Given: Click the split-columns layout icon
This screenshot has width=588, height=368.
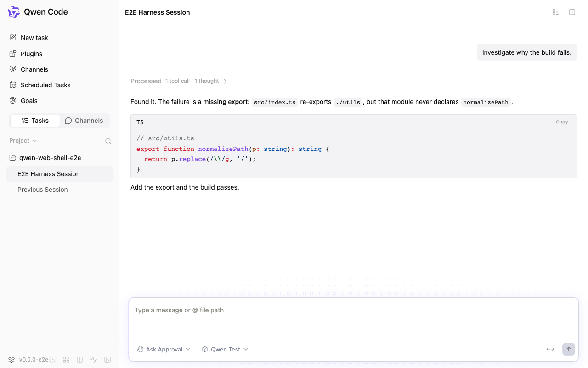Looking at the screenshot, I should point(80,360).
